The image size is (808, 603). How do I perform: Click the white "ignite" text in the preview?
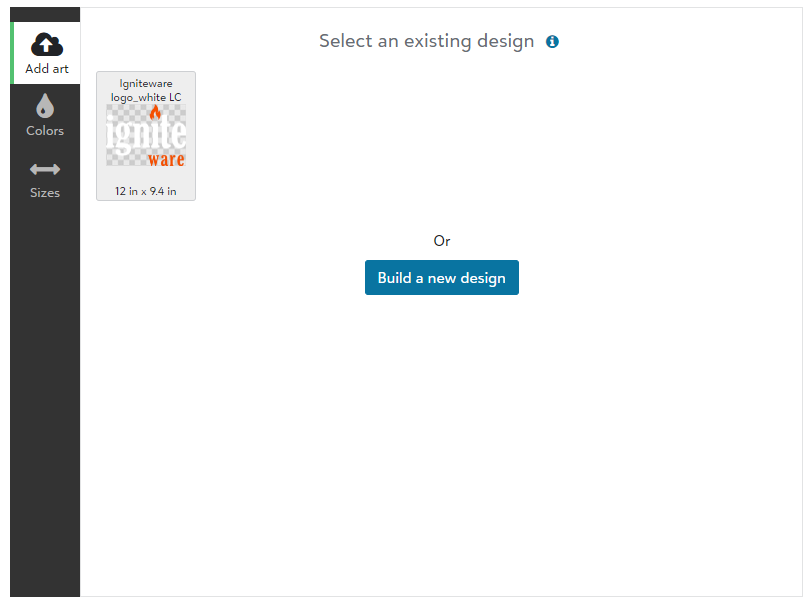[146, 135]
